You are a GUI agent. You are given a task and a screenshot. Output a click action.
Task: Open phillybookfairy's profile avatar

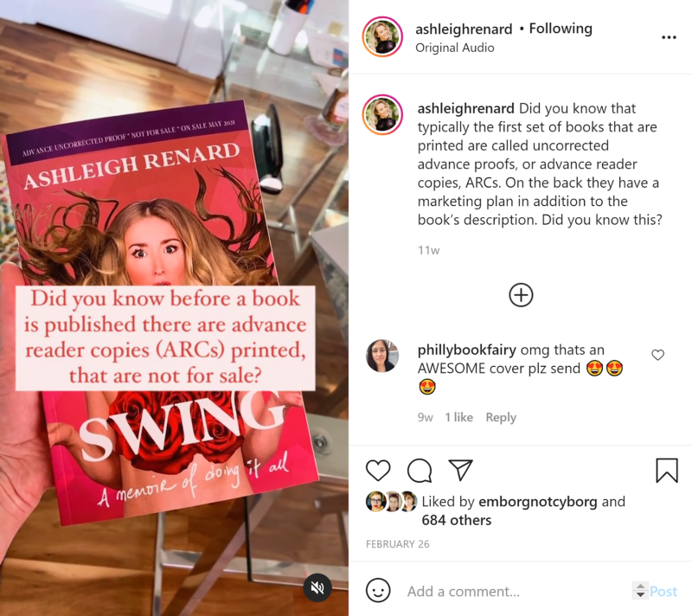click(382, 356)
